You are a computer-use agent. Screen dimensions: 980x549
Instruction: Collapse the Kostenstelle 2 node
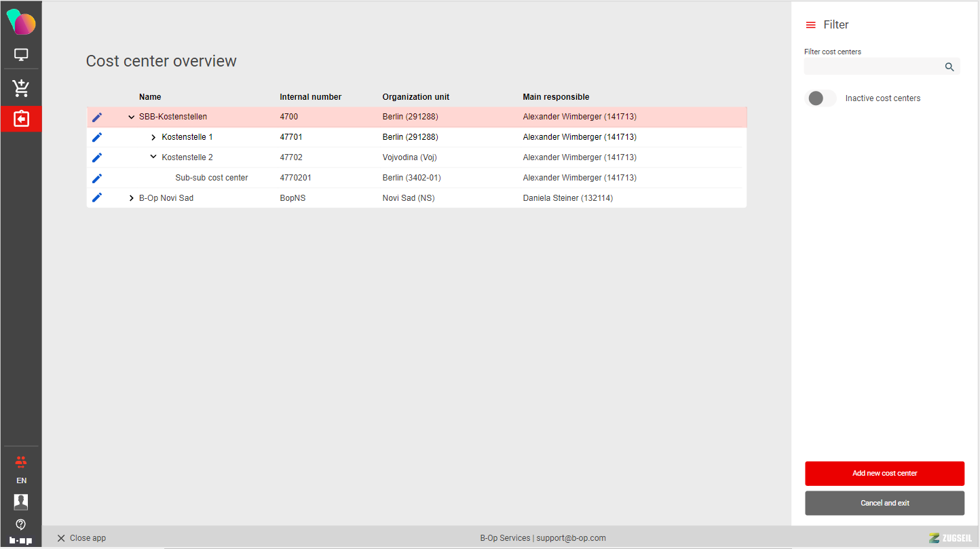153,157
